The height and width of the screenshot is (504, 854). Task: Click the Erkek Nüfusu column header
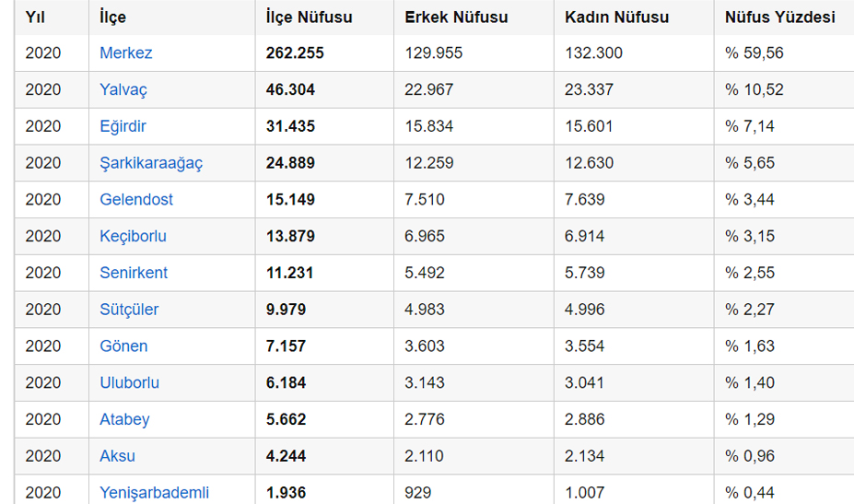tap(456, 17)
